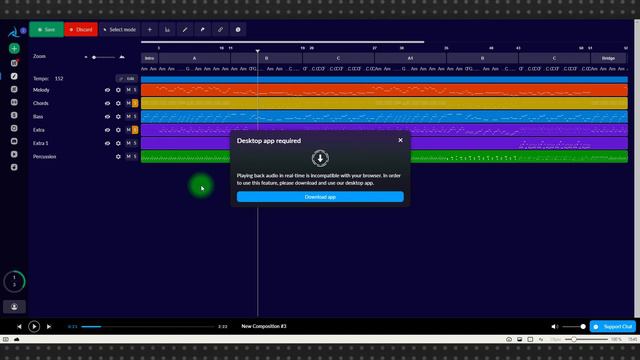640x360 pixels.
Task: Close the Desktop app required dialog
Action: click(x=400, y=140)
